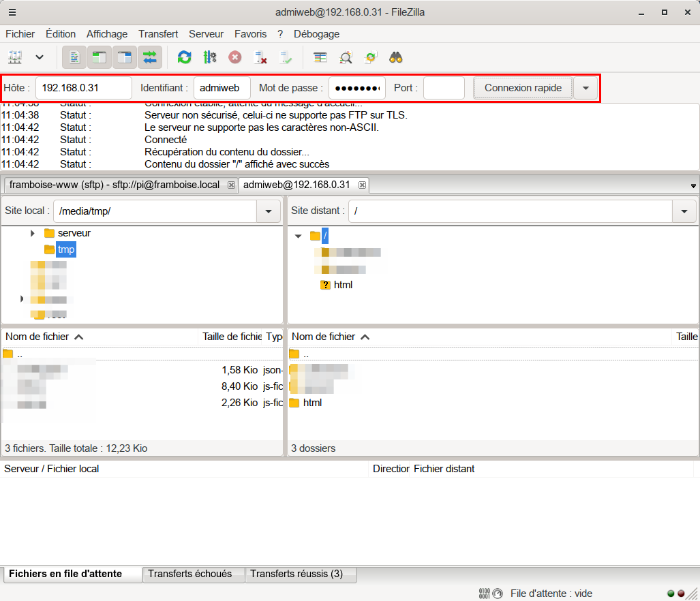Cancel the current operation

click(235, 57)
